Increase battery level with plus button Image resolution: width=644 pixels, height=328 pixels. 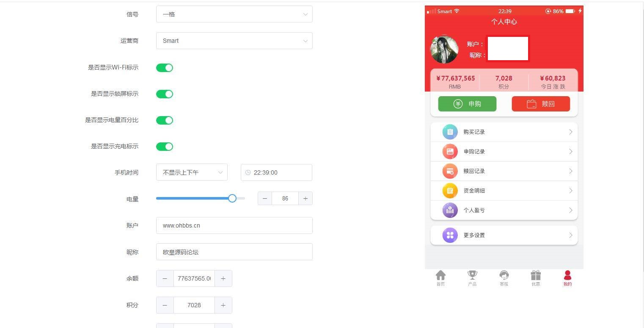coord(305,198)
